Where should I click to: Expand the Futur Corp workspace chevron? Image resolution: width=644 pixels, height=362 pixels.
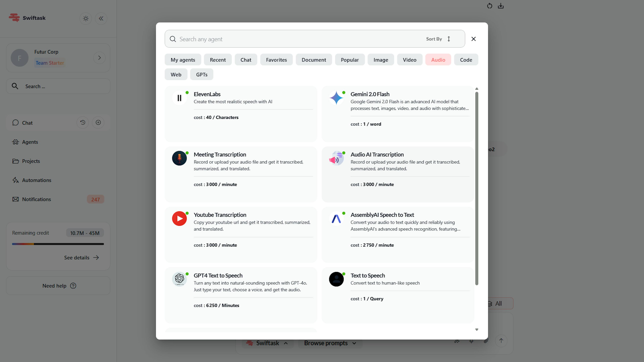click(99, 58)
